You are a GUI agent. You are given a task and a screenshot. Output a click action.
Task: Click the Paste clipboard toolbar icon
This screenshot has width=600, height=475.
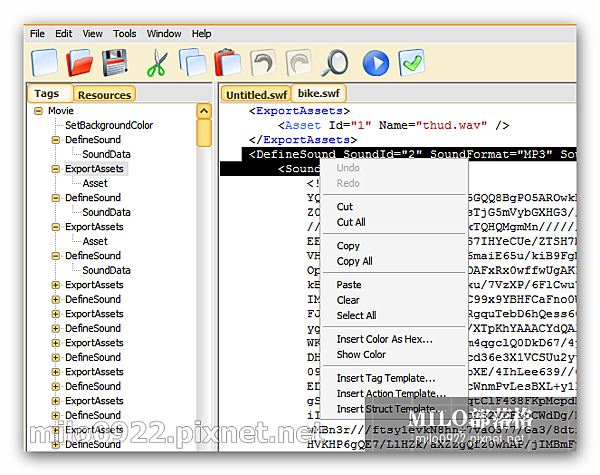(228, 62)
